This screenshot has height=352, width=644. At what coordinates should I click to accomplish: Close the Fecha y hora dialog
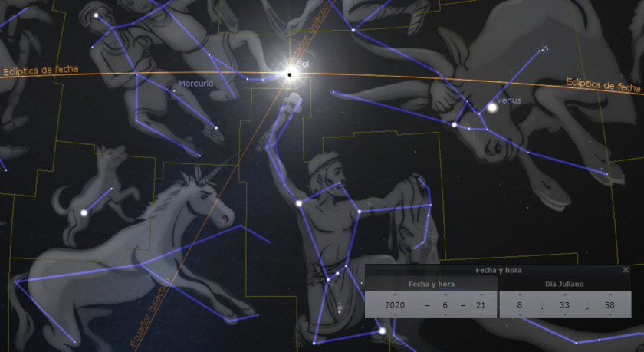626,270
